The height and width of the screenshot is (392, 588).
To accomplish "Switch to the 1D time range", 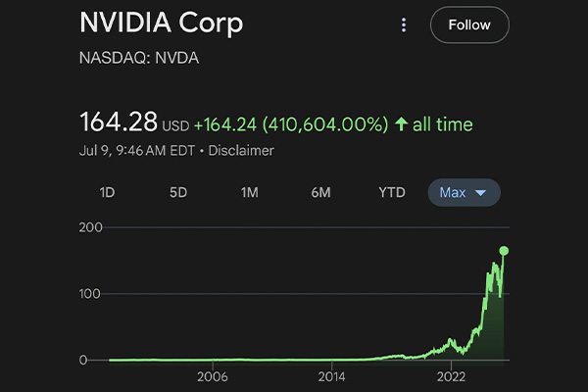I will [107, 192].
